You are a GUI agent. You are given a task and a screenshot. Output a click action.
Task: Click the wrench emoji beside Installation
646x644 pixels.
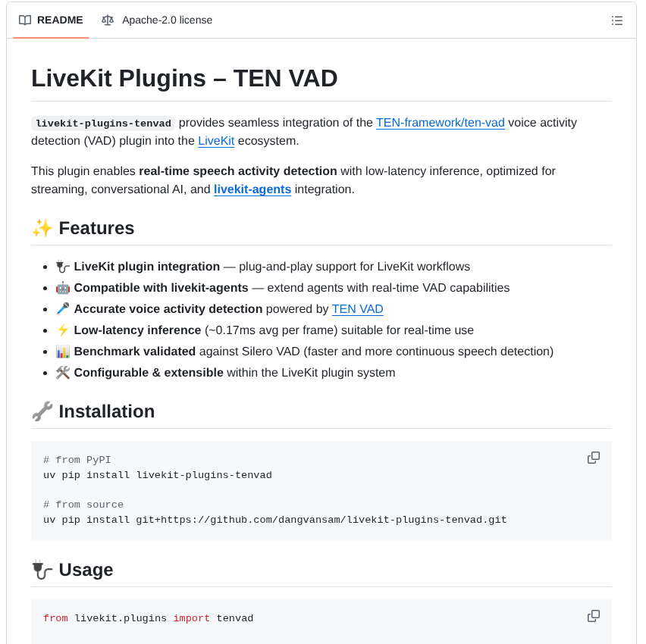pos(43,411)
